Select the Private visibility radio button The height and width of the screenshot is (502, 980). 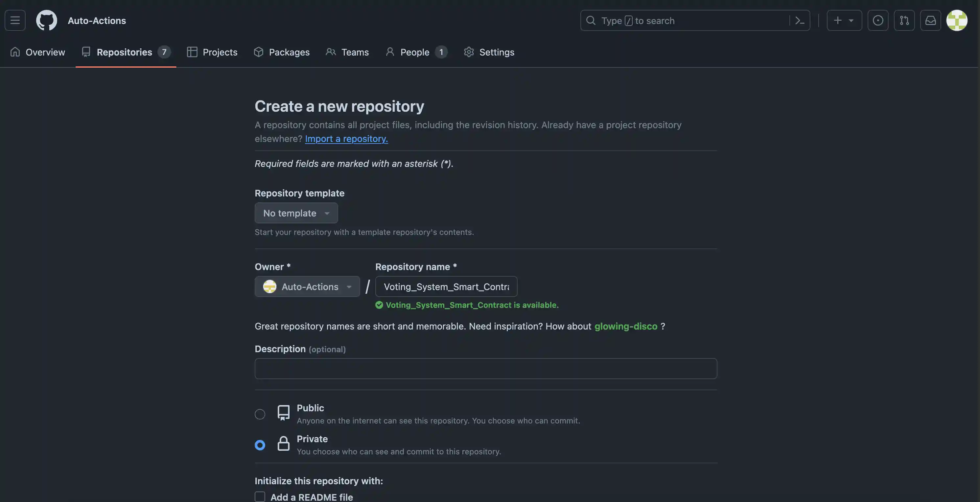[260, 445]
